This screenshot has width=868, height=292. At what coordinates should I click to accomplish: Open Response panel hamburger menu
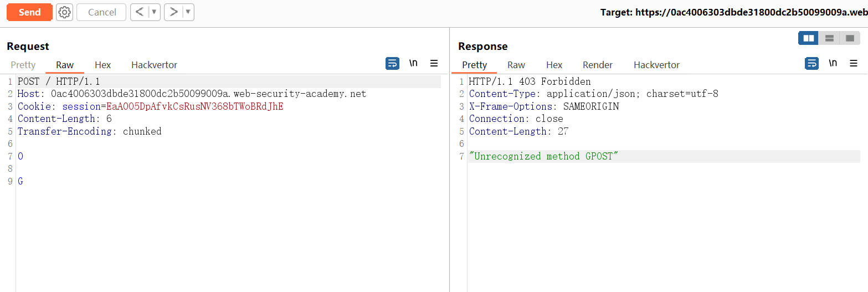854,64
